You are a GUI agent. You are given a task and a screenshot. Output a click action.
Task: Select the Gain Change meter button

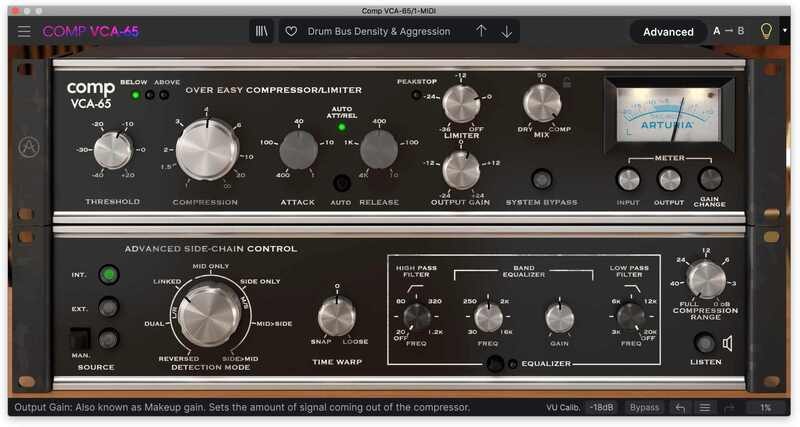[710, 179]
